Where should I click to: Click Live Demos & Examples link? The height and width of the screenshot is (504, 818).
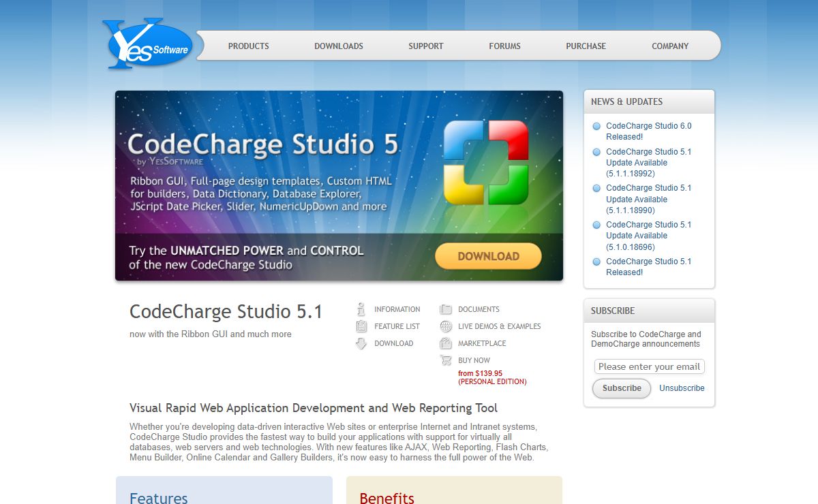(x=499, y=326)
